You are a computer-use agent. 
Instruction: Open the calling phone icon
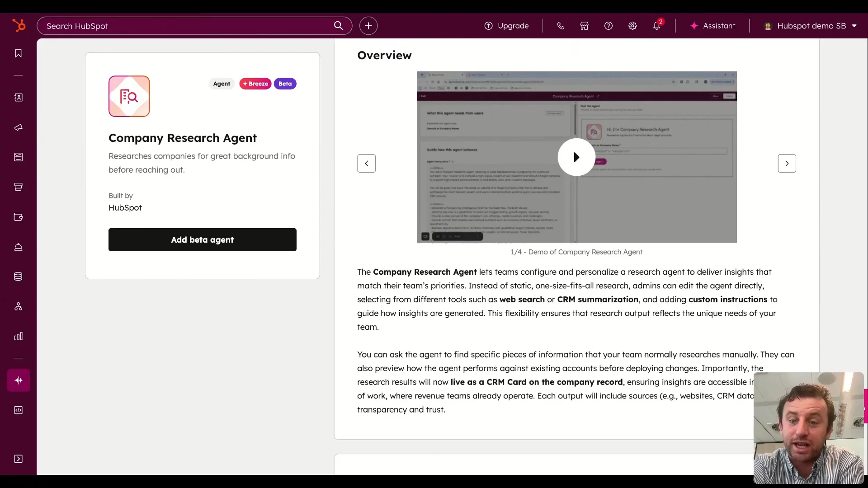point(561,26)
